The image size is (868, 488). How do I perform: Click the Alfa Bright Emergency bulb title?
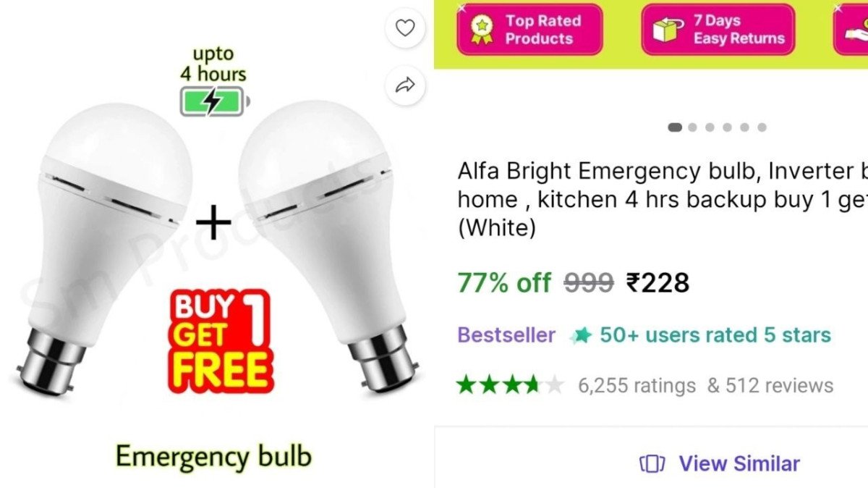[x=662, y=200]
